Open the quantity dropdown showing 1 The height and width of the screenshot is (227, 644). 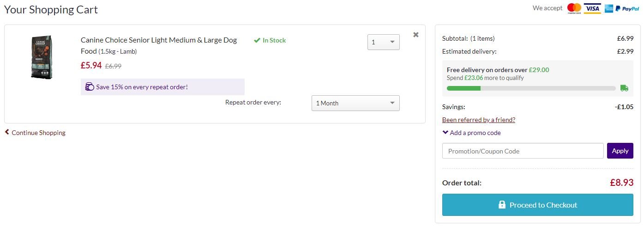(x=384, y=42)
